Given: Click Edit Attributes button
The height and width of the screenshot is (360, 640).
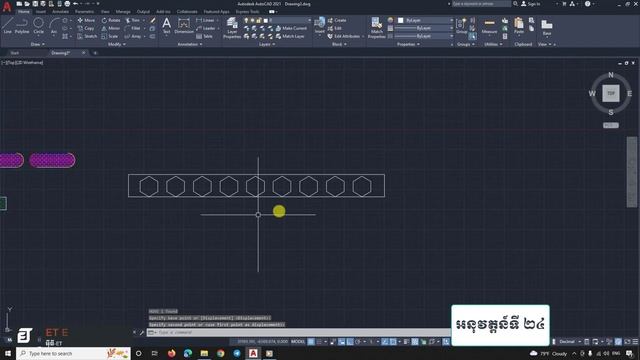Looking at the screenshot, I should click(x=344, y=36).
